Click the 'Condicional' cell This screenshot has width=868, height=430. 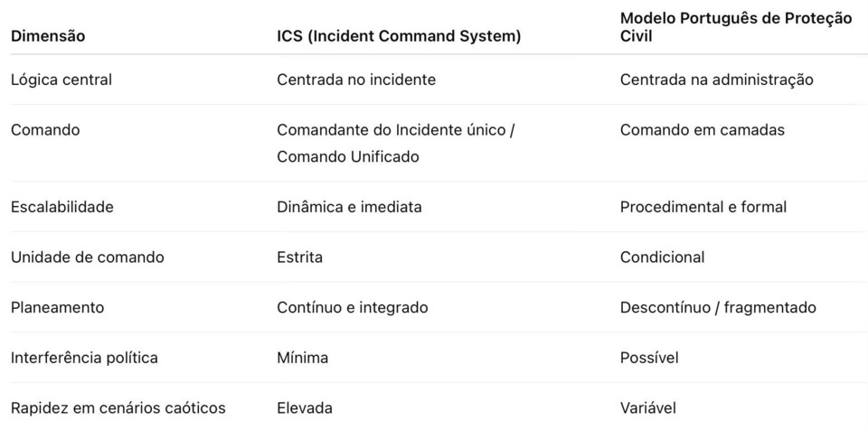pos(662,257)
